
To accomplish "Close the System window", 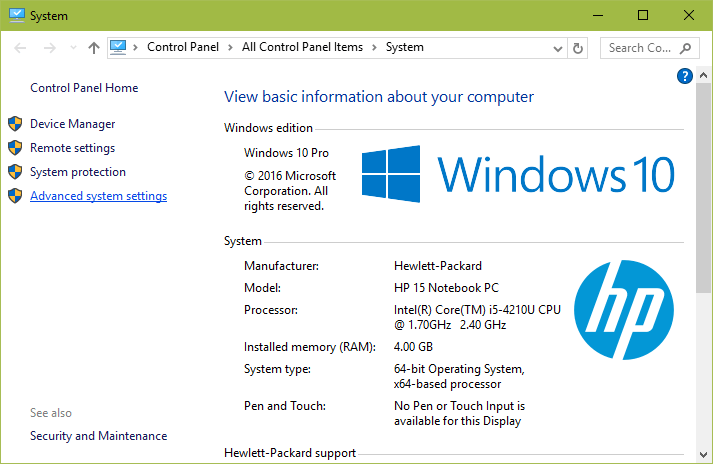I will point(689,15).
